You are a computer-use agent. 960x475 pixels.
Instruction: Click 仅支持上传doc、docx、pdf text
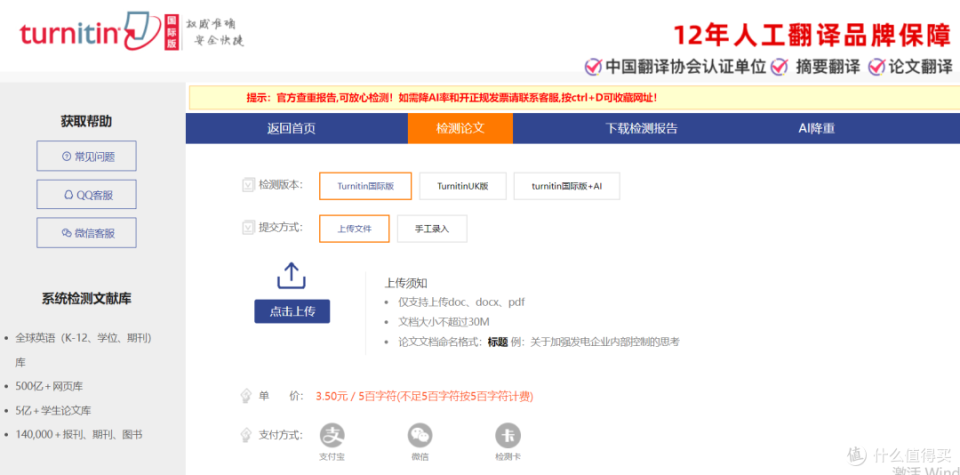pyautogui.click(x=462, y=302)
